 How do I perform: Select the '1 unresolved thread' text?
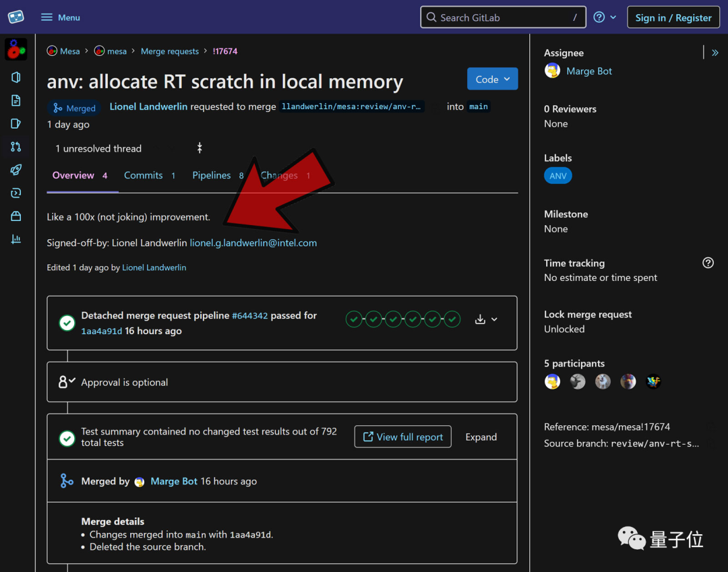click(x=98, y=148)
